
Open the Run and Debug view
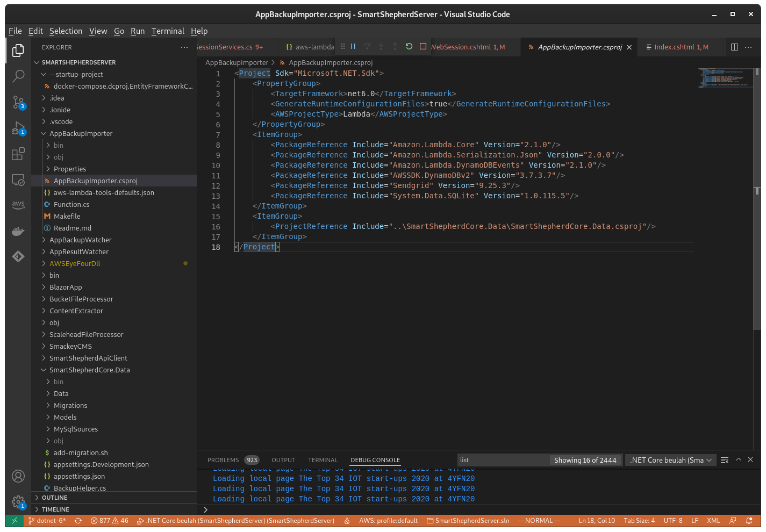18,128
